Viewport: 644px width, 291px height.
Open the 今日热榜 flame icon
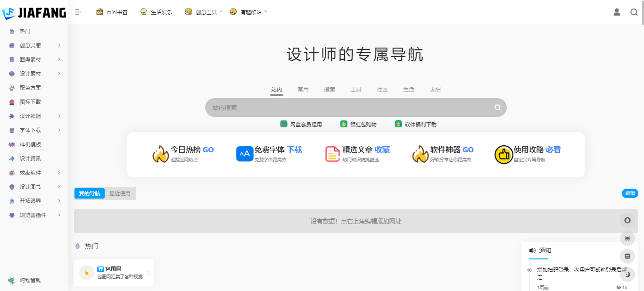point(160,153)
